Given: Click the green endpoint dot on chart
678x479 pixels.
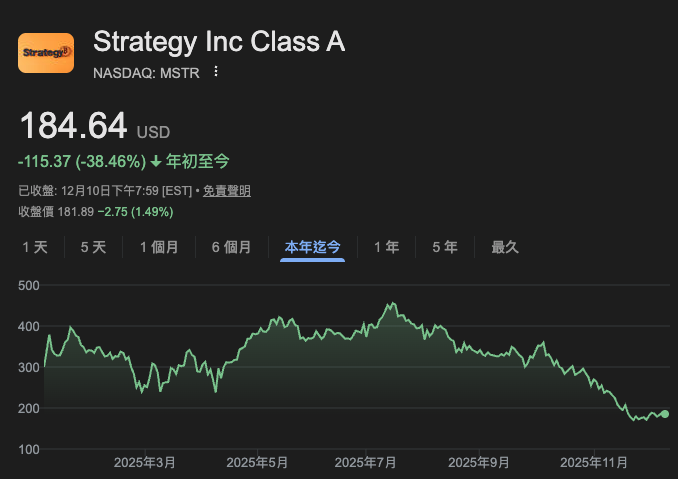Looking at the screenshot, I should pyautogui.click(x=665, y=414).
